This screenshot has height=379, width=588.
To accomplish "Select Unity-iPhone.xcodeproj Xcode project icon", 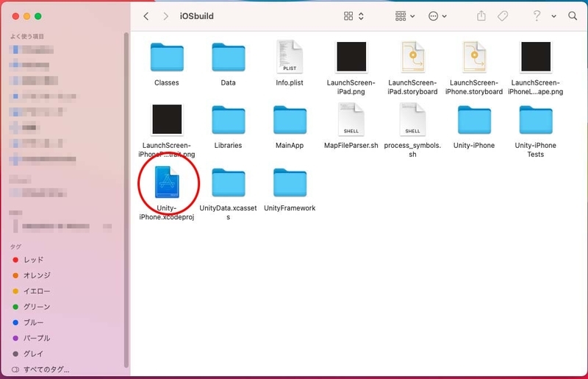I will [x=167, y=183].
